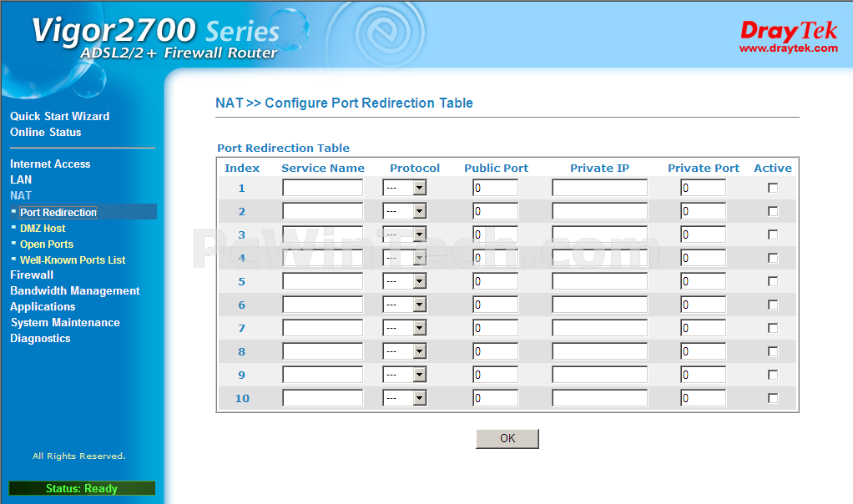Click the DrayTek logo in header
Image resolution: width=853 pixels, height=504 pixels.
click(788, 32)
